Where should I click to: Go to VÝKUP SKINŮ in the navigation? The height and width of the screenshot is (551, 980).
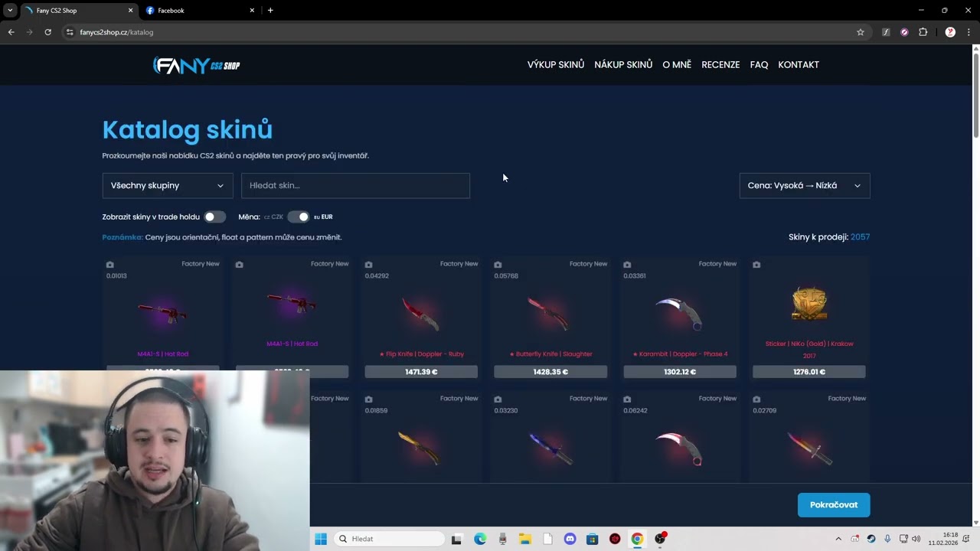(556, 65)
